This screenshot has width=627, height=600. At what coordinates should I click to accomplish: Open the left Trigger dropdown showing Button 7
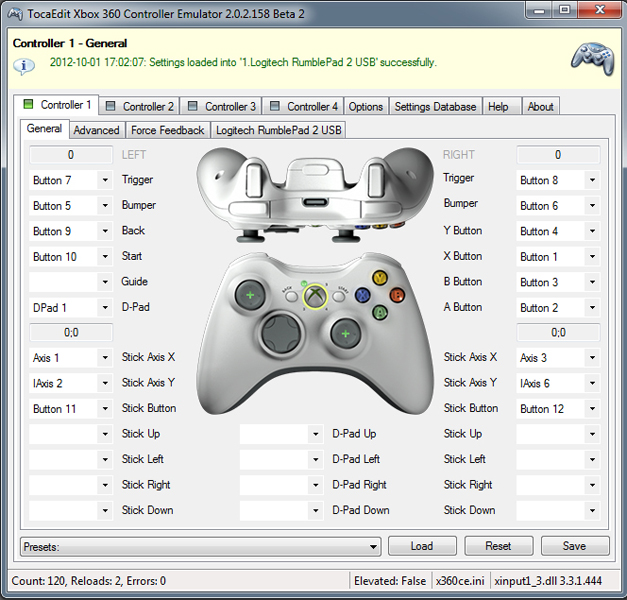coord(71,180)
